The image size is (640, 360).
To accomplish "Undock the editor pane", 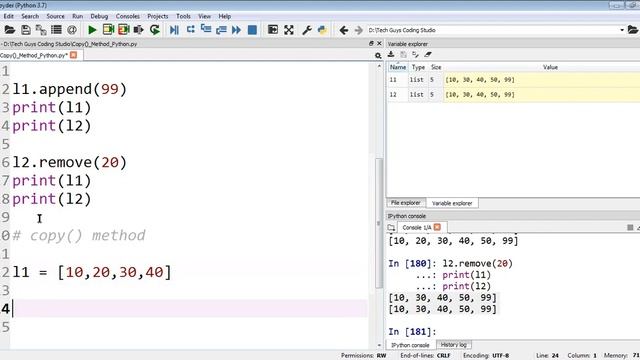I will 371,43.
